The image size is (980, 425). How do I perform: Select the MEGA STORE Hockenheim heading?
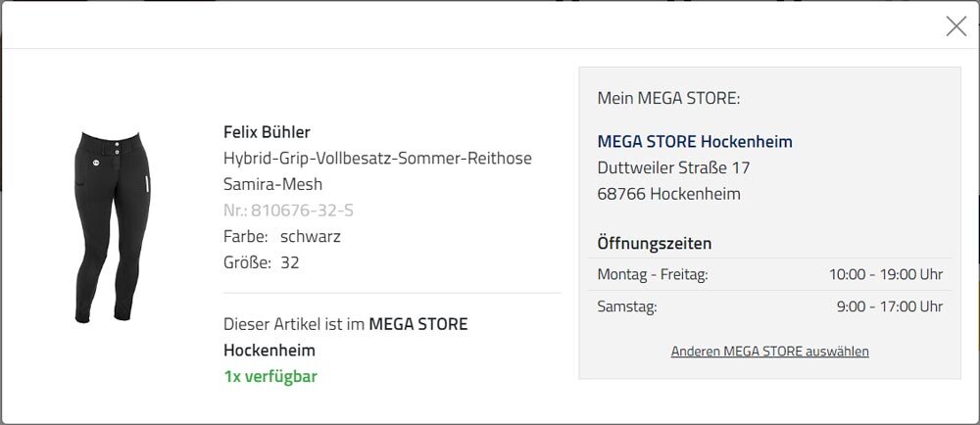pyautogui.click(x=695, y=142)
